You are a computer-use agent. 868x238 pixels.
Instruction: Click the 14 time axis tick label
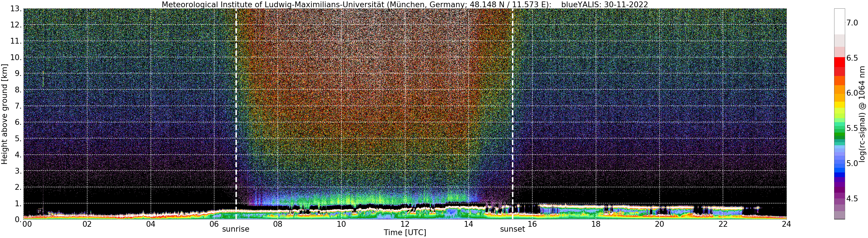point(468,224)
